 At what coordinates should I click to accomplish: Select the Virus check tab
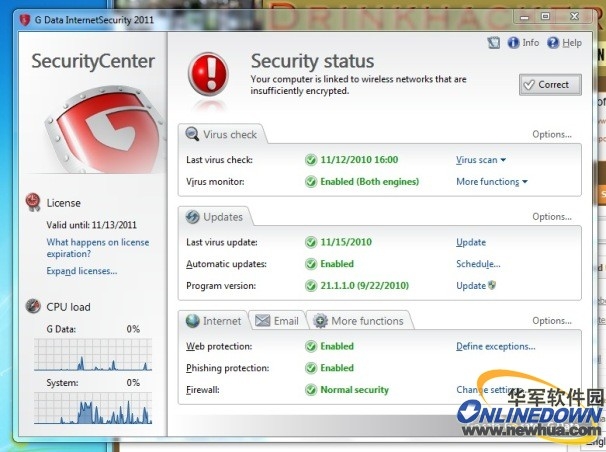point(223,134)
